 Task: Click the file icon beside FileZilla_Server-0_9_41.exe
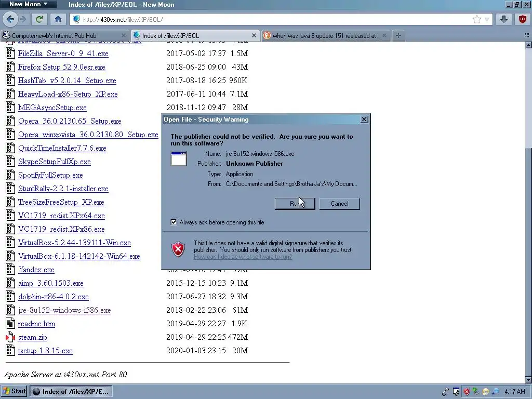tap(10, 54)
